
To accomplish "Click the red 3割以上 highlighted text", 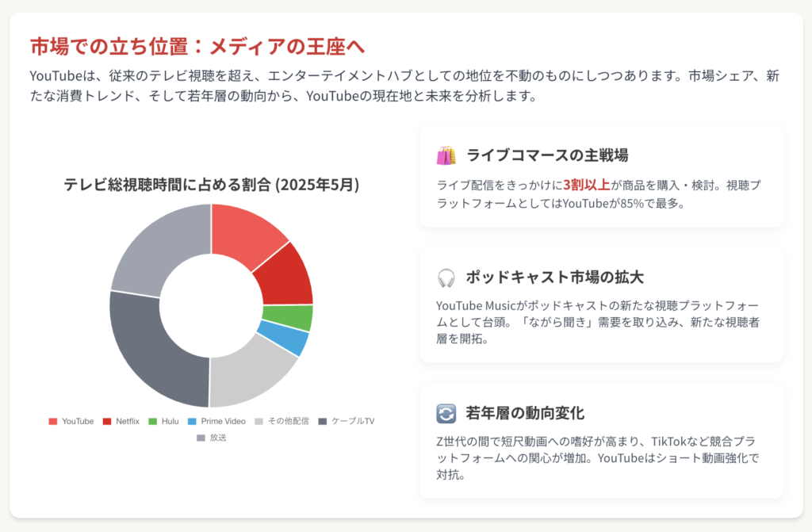I will tap(586, 185).
